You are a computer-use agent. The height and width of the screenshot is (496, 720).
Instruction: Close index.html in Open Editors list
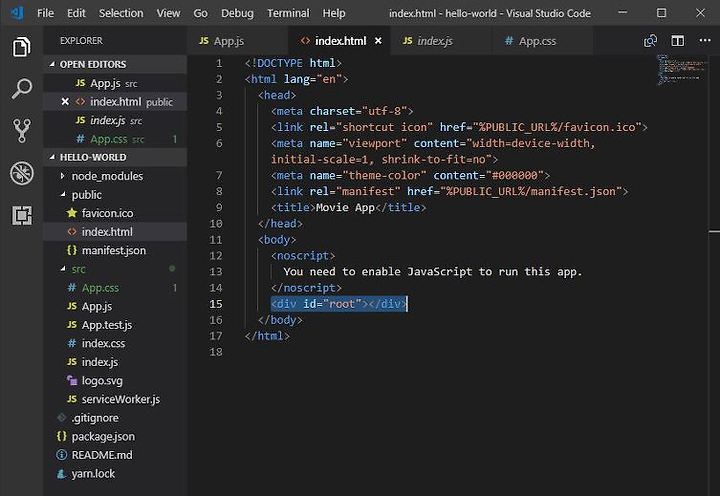tap(65, 101)
